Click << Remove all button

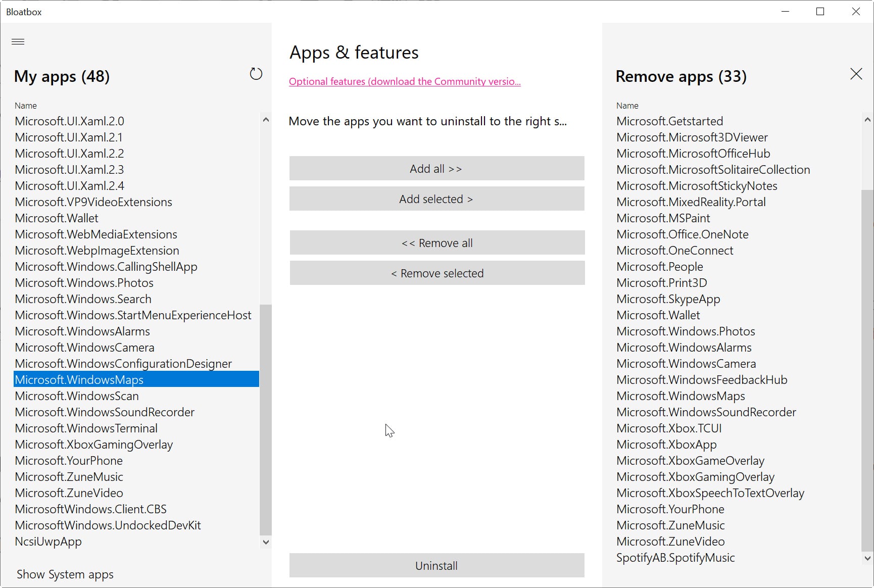click(437, 243)
